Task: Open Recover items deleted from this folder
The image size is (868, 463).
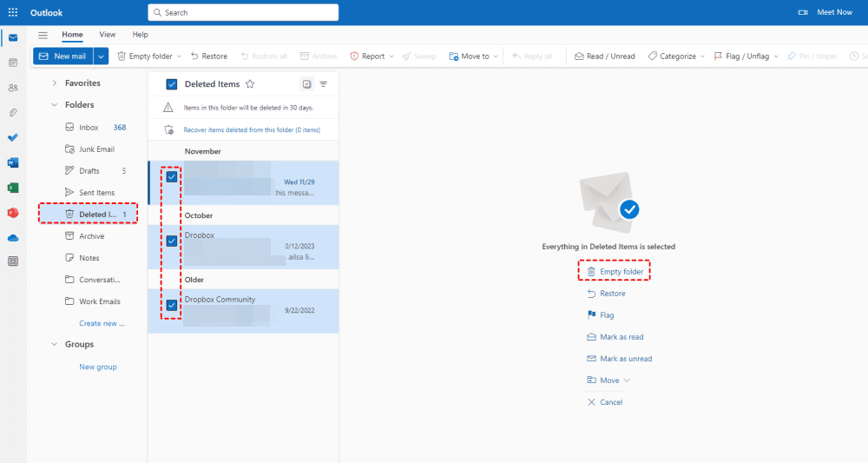Action: coord(252,130)
